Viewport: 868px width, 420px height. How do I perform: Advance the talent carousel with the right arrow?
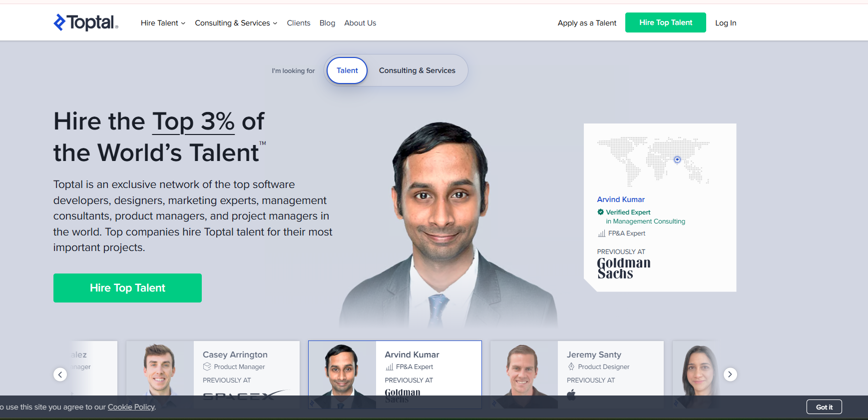[x=730, y=374]
